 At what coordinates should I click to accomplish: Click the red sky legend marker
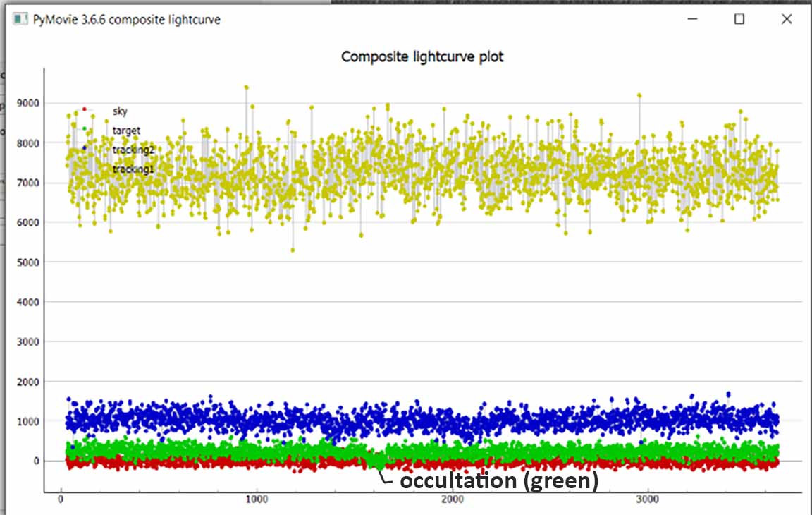[85, 109]
